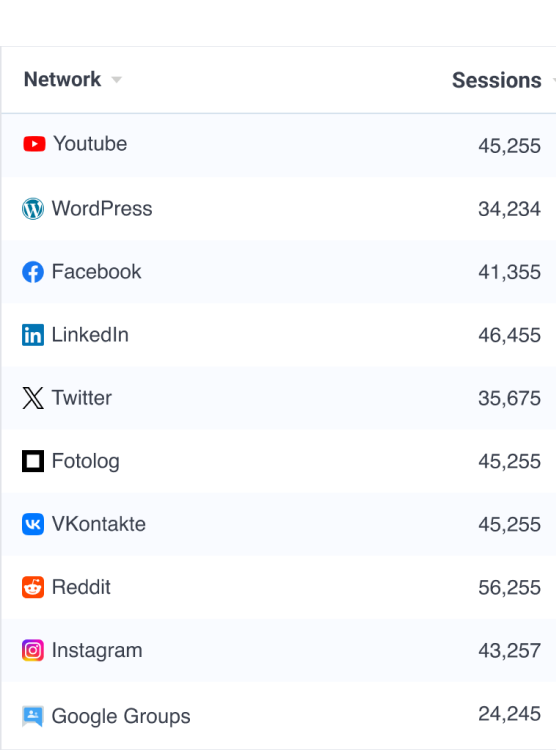The height and width of the screenshot is (750, 556).
Task: Click the LinkedIn logo icon
Action: coord(33,335)
